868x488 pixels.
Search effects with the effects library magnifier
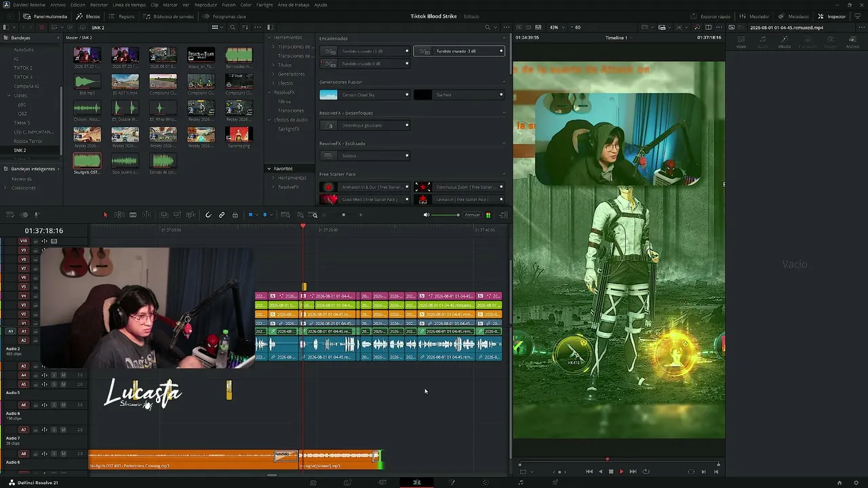(488, 27)
